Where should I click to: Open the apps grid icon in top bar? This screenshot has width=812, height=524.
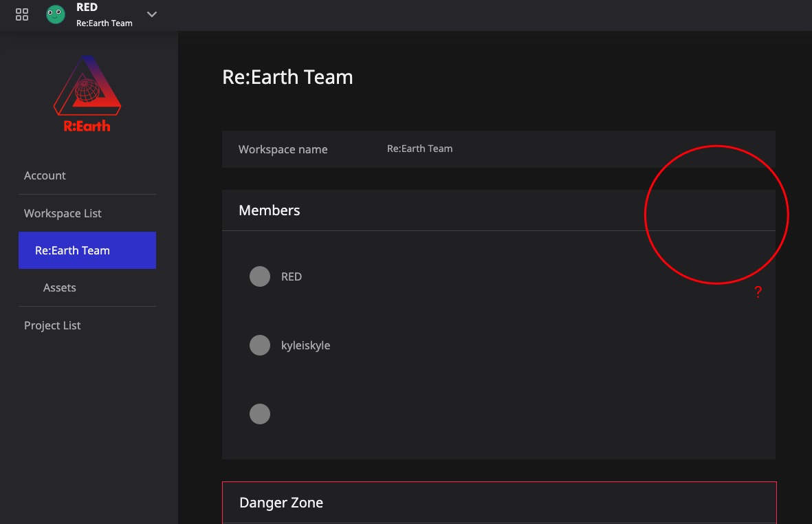(x=21, y=14)
